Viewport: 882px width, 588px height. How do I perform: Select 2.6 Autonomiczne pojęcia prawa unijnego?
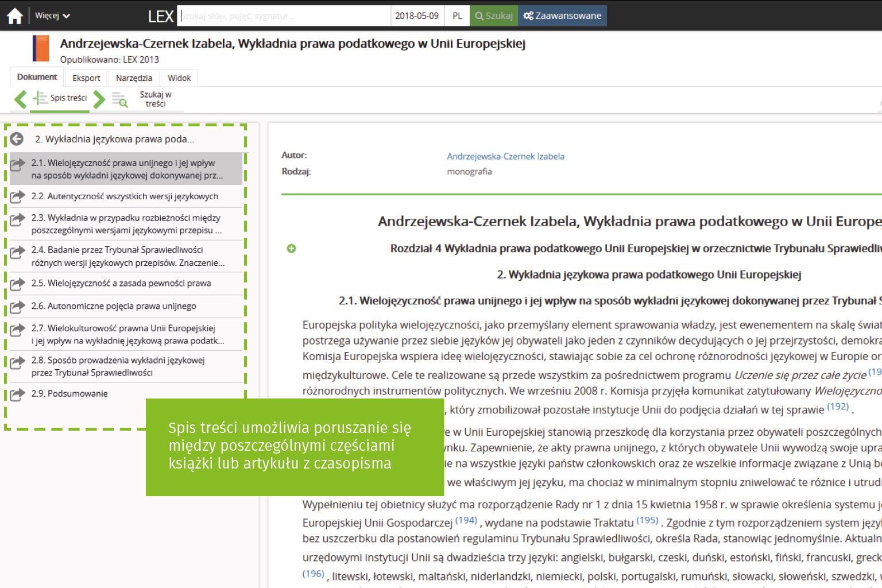(114, 307)
